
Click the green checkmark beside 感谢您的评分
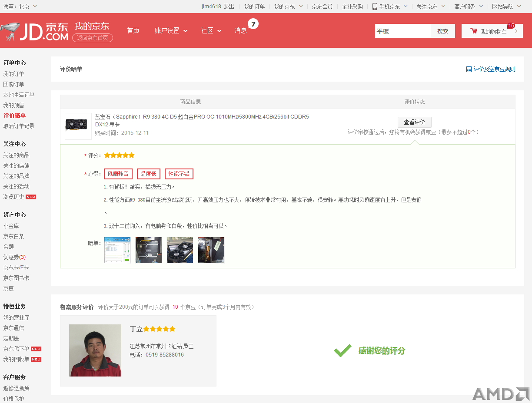[x=342, y=350]
